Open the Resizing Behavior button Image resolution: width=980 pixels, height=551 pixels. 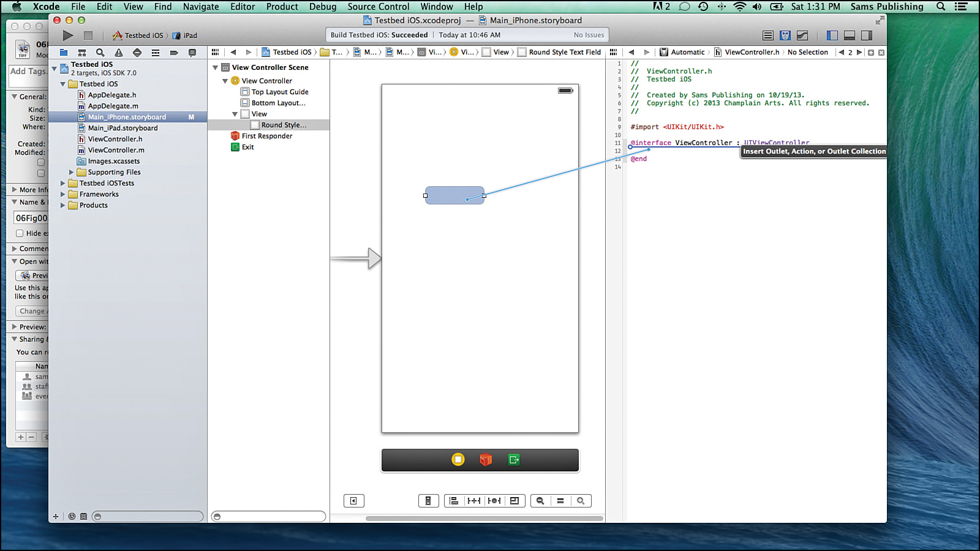(x=514, y=501)
